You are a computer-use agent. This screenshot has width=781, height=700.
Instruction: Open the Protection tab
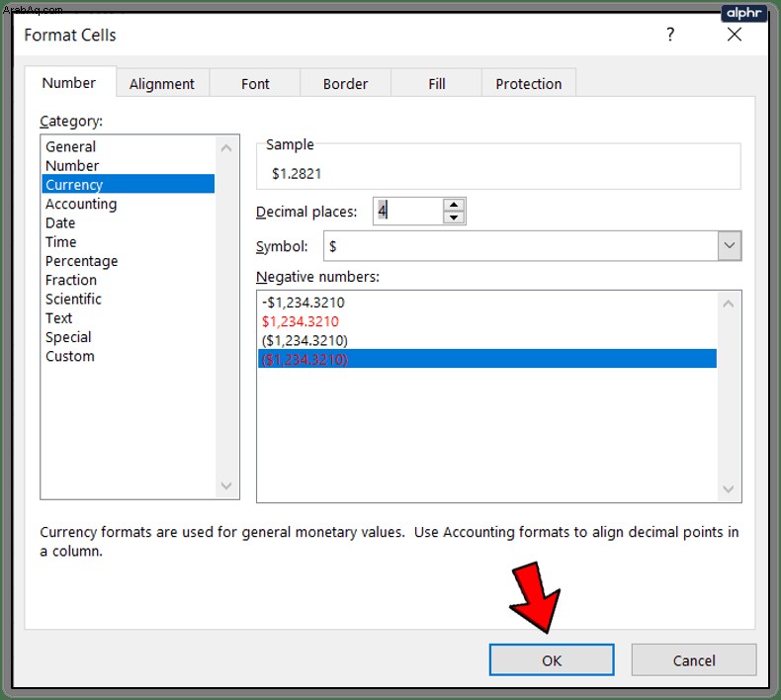(529, 84)
